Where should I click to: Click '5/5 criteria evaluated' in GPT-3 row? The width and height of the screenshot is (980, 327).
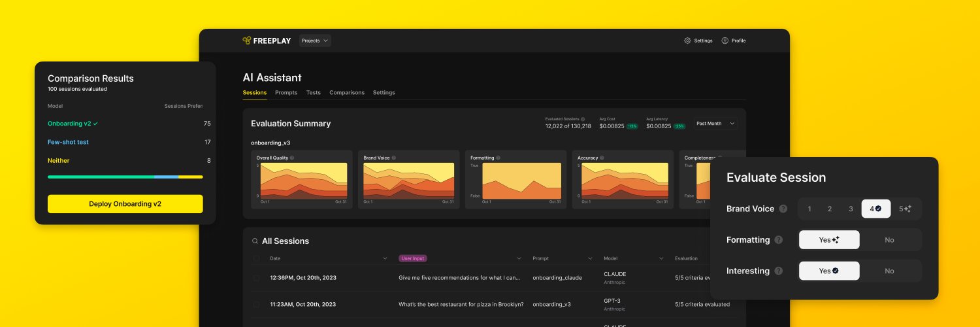702,304
